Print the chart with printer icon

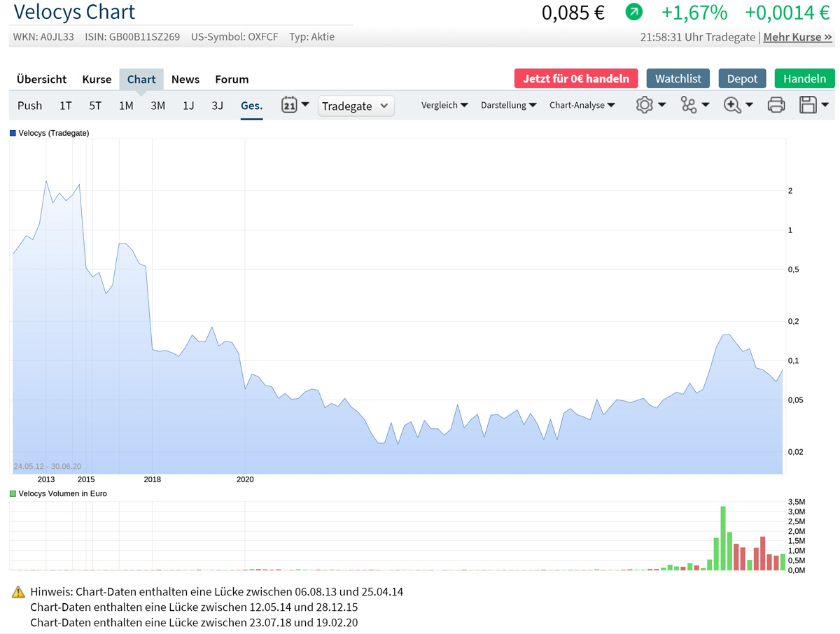776,105
